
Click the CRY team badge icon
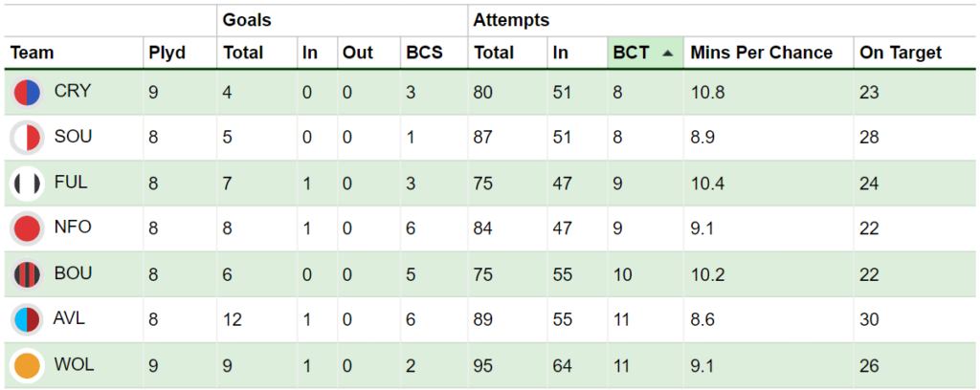click(x=27, y=93)
